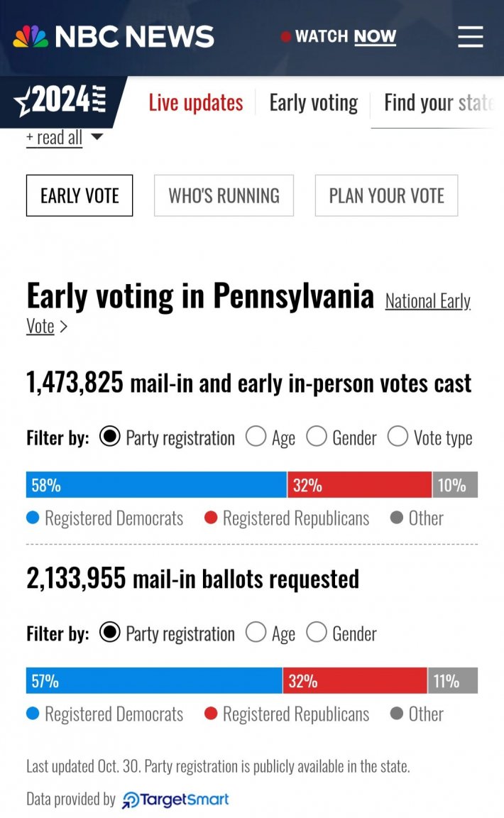Click the 2024 election star badge

pos(60,99)
